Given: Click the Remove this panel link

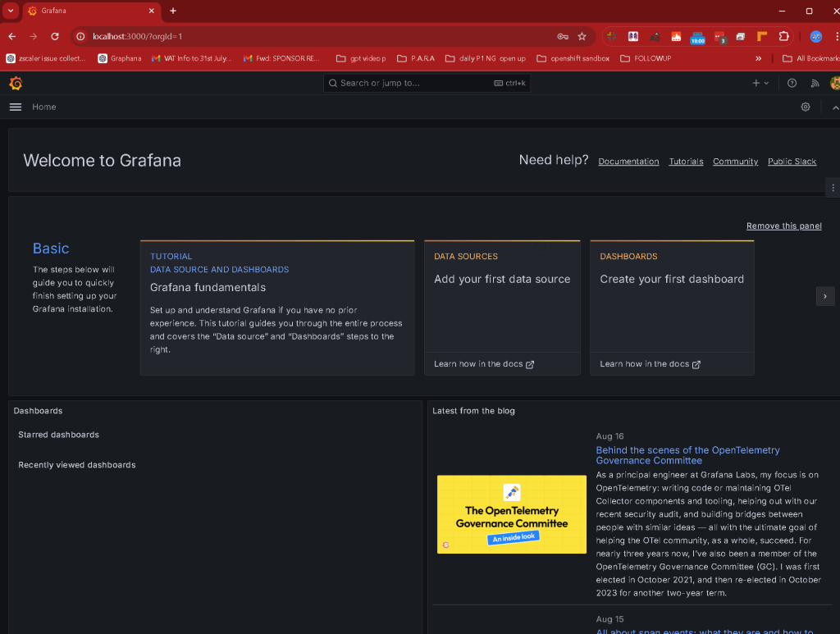Looking at the screenshot, I should tap(783, 226).
